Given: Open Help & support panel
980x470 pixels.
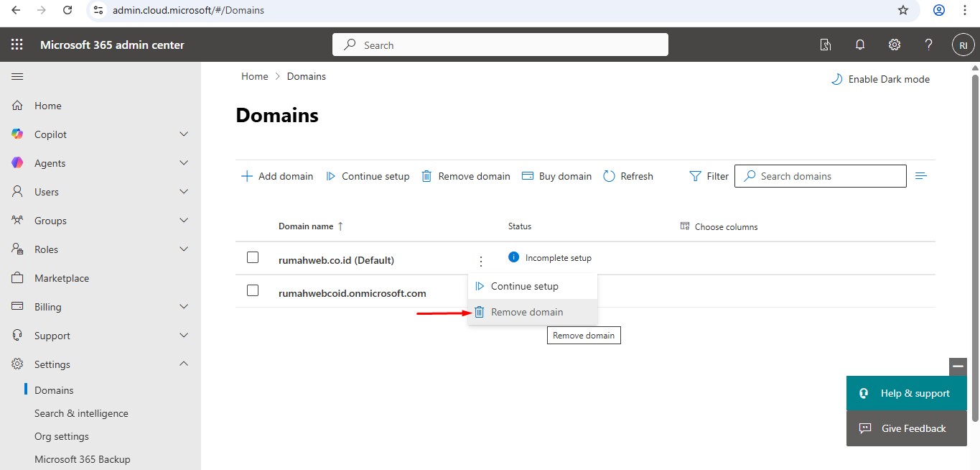Looking at the screenshot, I should [906, 393].
